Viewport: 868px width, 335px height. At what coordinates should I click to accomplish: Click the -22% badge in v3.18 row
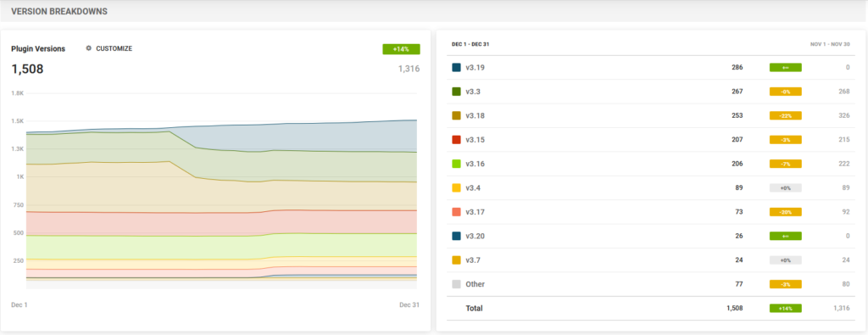pos(786,115)
